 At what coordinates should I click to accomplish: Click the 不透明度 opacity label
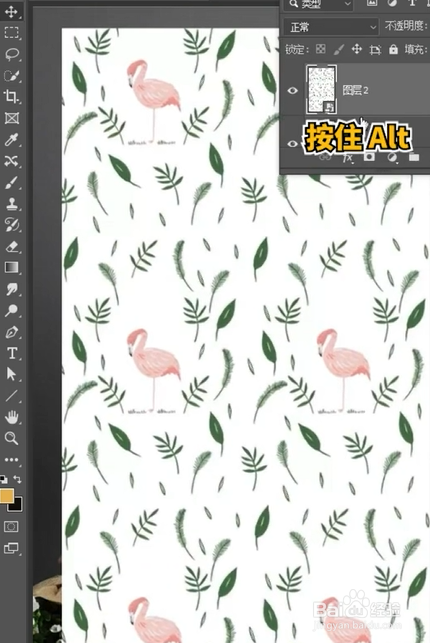click(x=404, y=27)
